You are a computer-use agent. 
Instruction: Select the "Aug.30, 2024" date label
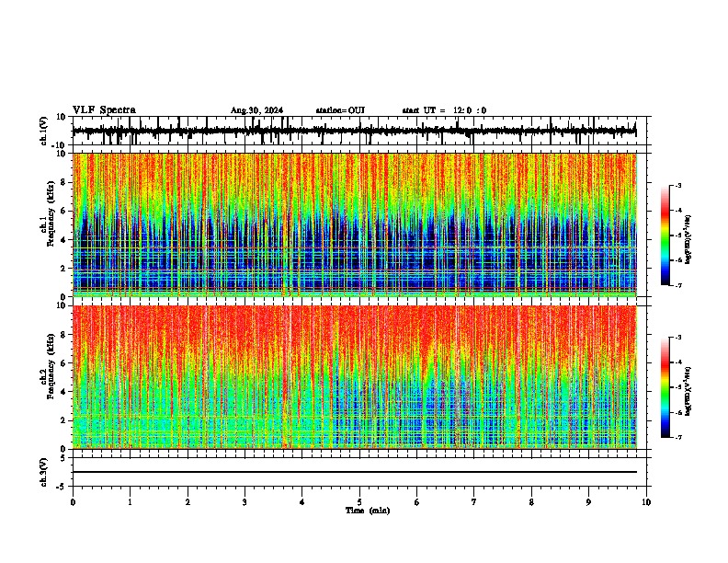[x=256, y=110]
